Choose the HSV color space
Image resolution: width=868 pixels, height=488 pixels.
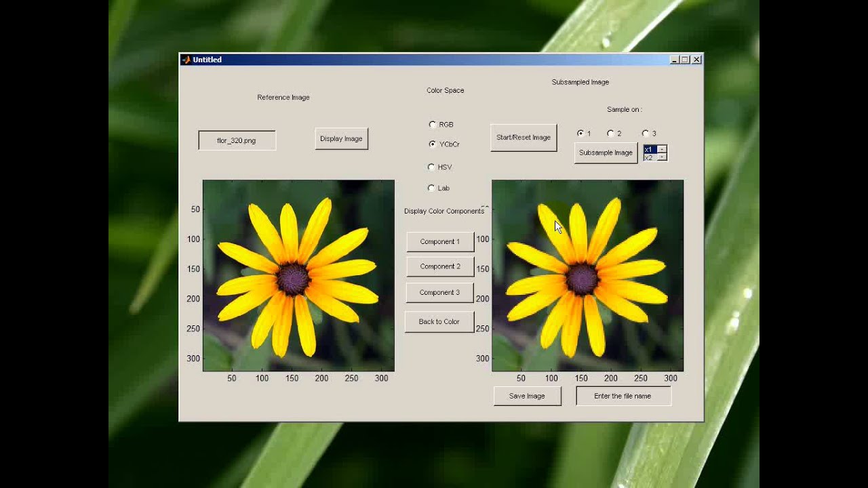(431, 167)
